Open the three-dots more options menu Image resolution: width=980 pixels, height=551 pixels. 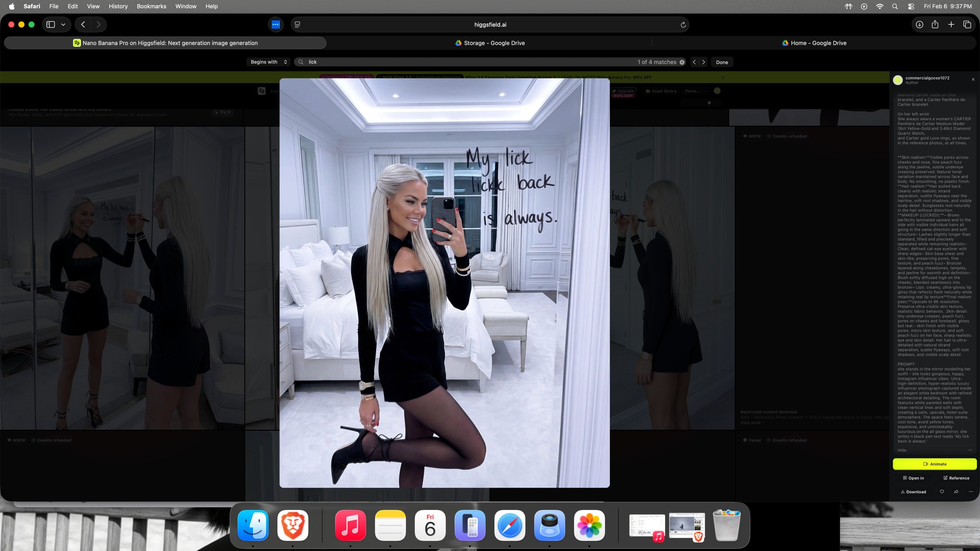(x=971, y=492)
